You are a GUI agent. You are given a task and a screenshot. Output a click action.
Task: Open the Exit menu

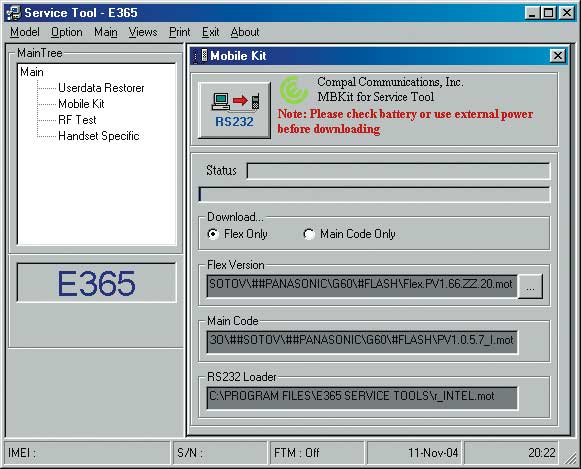click(x=210, y=32)
